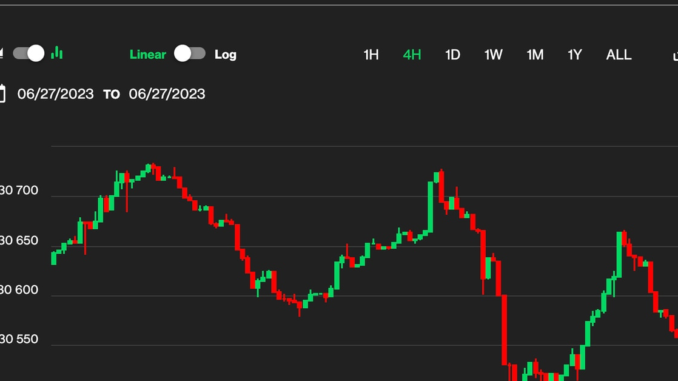This screenshot has width=678, height=381.
Task: Edit the start date 06/27/2023 field
Action: click(x=55, y=94)
